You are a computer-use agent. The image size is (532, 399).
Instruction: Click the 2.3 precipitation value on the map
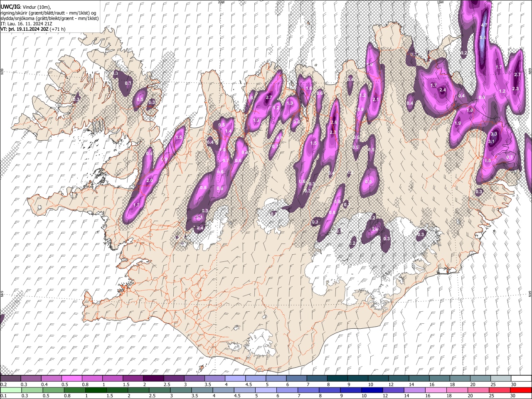click(515, 89)
